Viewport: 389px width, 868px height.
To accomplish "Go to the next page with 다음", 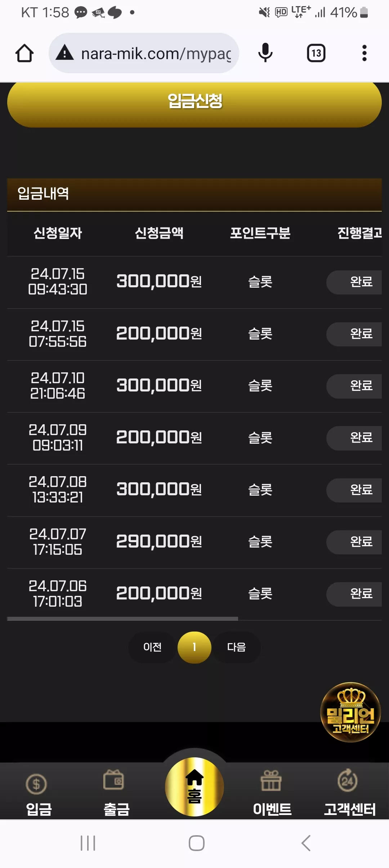I will click(x=237, y=647).
